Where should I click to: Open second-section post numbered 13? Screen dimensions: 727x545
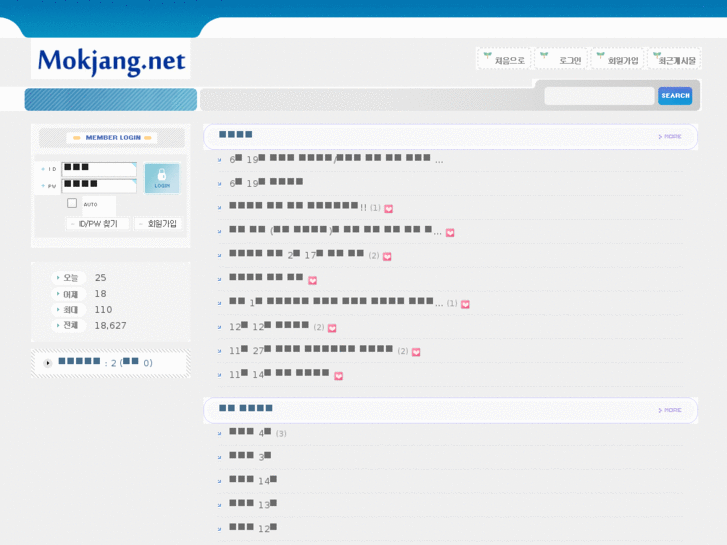253,504
